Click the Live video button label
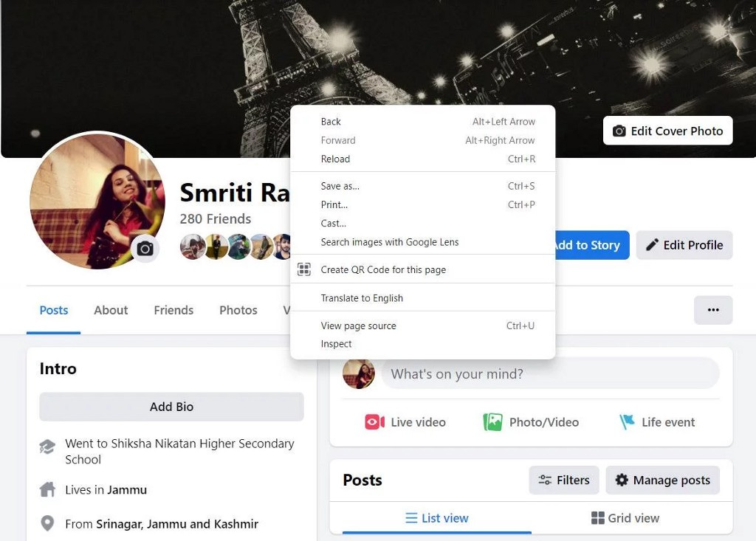The height and width of the screenshot is (541, 756). [x=418, y=422]
